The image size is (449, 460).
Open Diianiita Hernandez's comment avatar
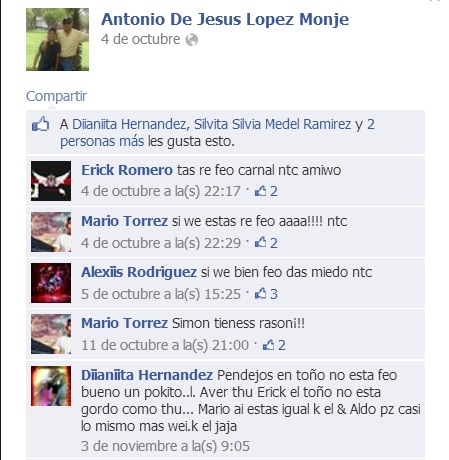[x=51, y=386]
